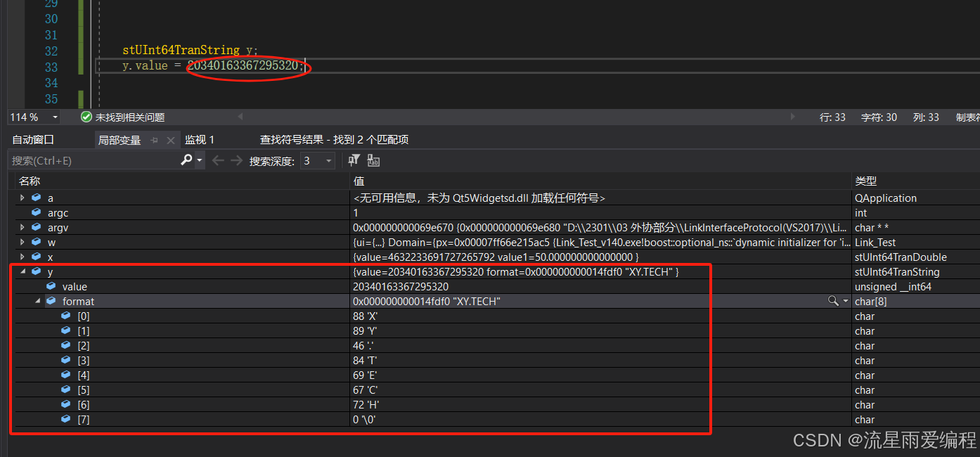The image size is (980, 457).
Task: Go to next search result with right arrow
Action: pyautogui.click(x=238, y=160)
